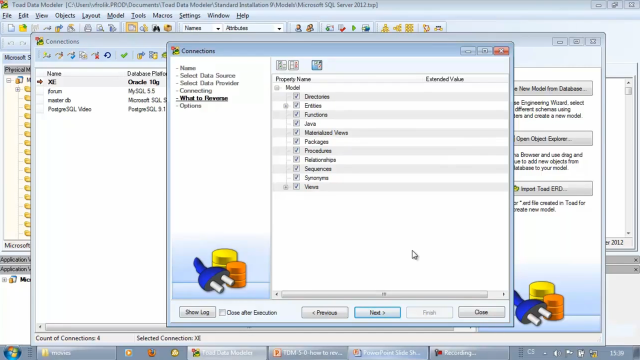Click the edit connection icon in Connections toolbar

click(x=59, y=56)
